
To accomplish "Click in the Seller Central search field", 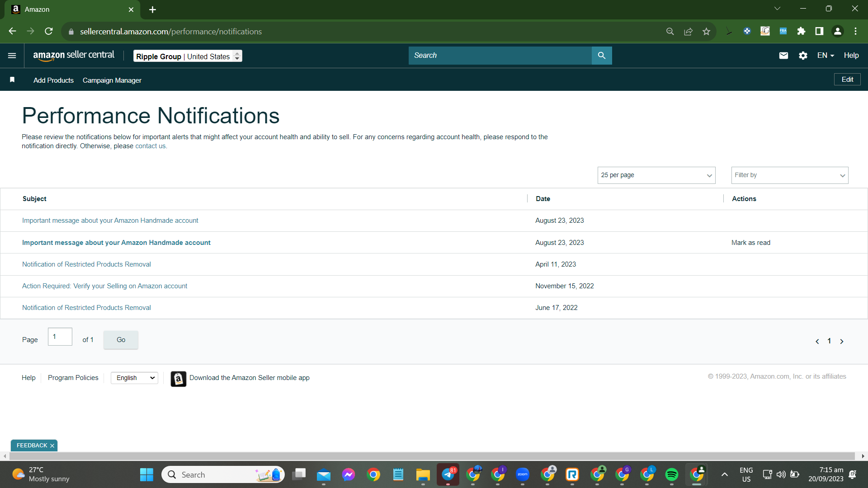I will [500, 56].
